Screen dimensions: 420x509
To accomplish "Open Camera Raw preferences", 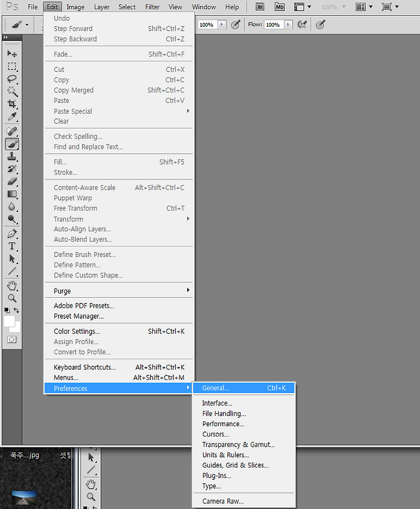I will click(244, 501).
